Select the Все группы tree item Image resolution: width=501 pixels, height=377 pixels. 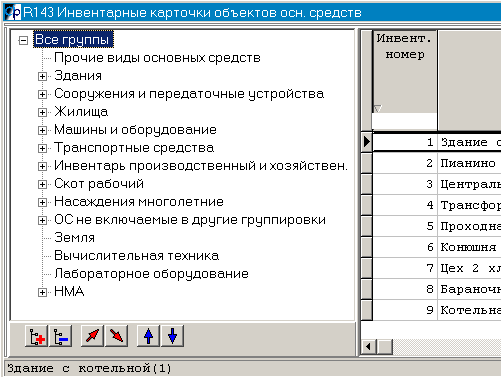[73, 39]
